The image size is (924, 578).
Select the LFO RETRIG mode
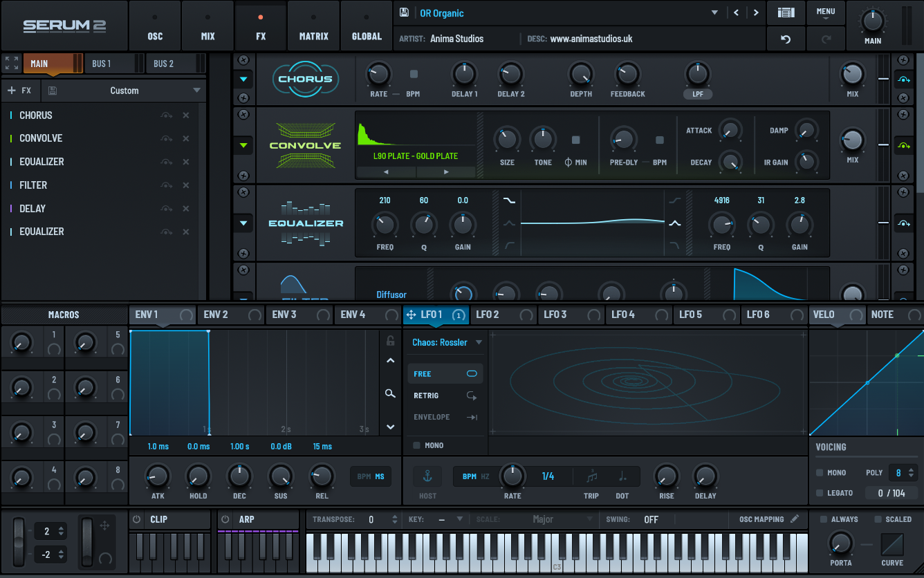(445, 395)
